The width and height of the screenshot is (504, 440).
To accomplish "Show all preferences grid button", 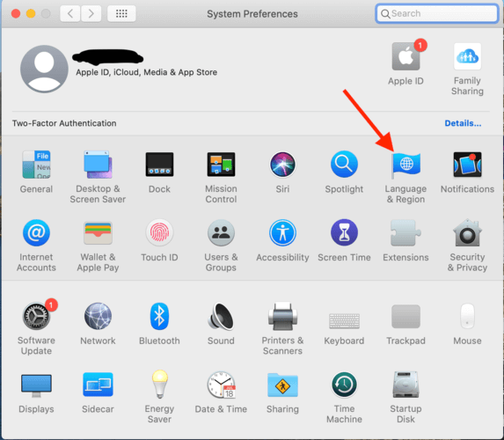I will (121, 13).
